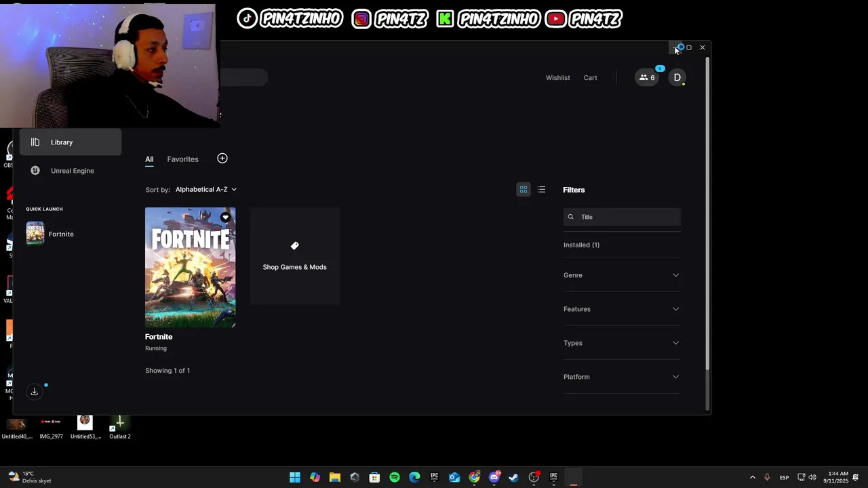Screen dimensions: 868x488
Task: Show hidden system tray icons chevron
Action: tap(752, 477)
